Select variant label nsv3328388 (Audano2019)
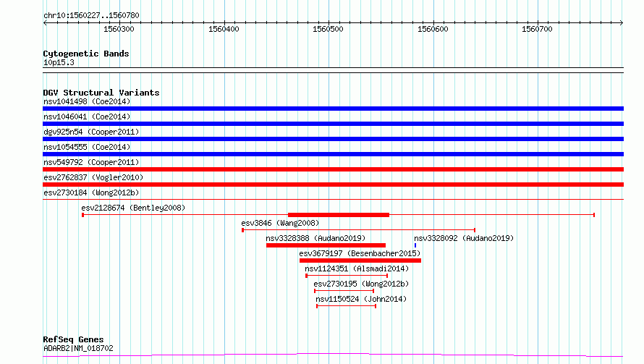The image size is (644, 364). pos(315,238)
